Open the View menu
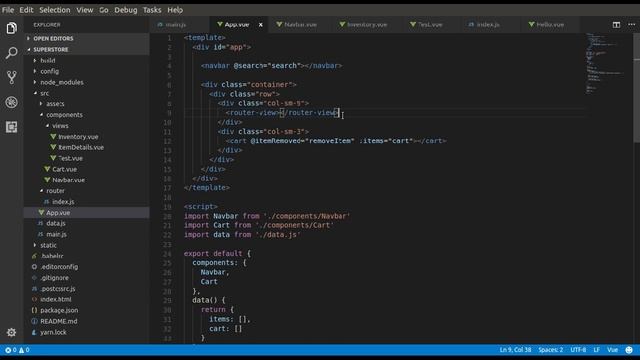This screenshot has width=640, height=360. [x=84, y=10]
